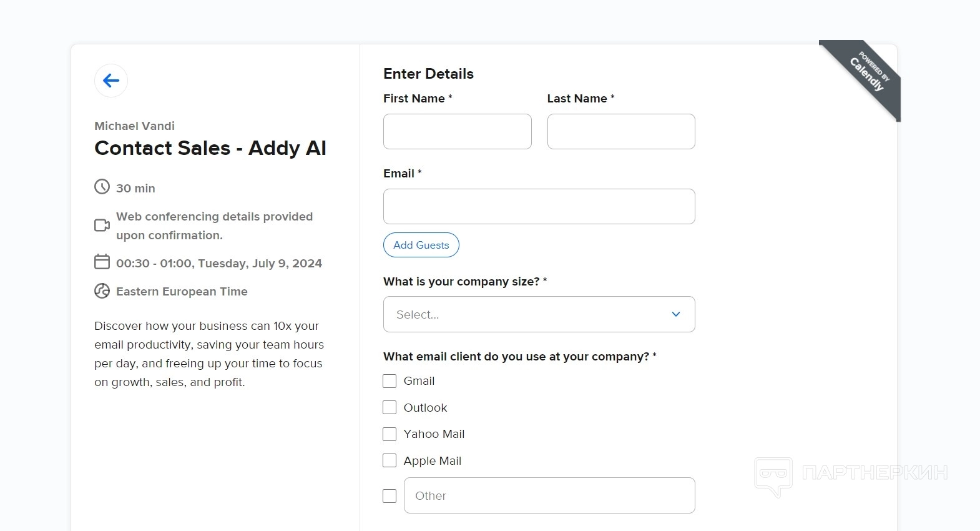The height and width of the screenshot is (531, 980).
Task: Click into the Email input field
Action: [x=539, y=207]
